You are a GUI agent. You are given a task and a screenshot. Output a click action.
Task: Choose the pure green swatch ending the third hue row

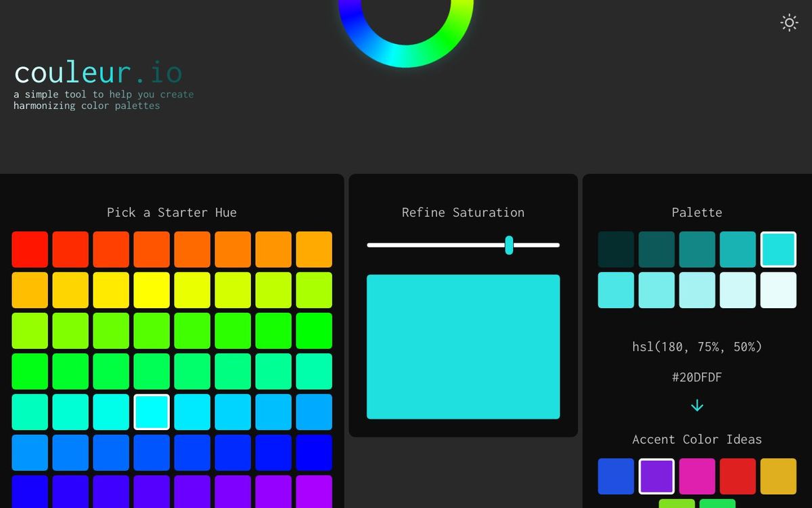coord(314,331)
